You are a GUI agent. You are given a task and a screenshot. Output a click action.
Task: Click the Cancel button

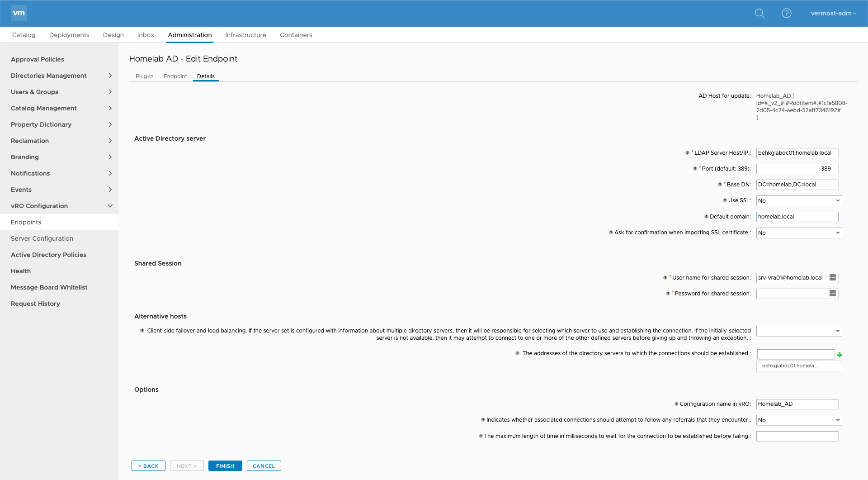(x=264, y=466)
